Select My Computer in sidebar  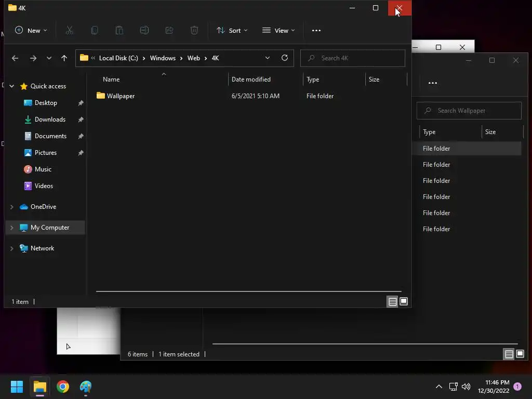pyautogui.click(x=49, y=228)
